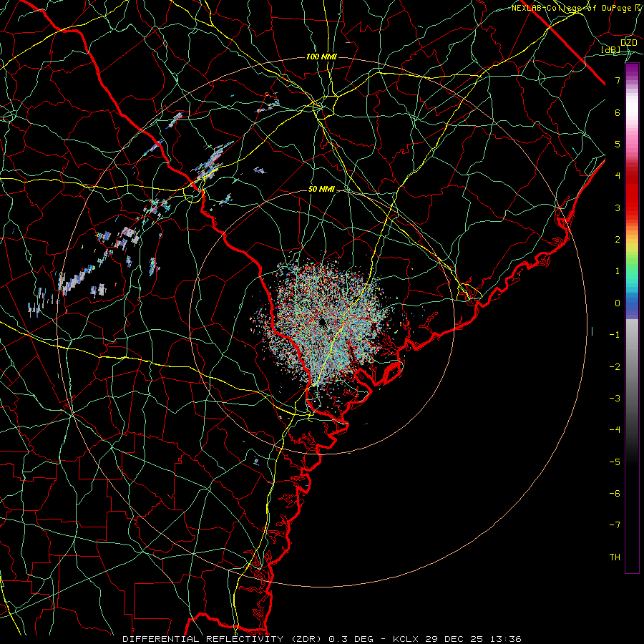Select the 6 dB tick label on scale
The image size is (644, 644).
(618, 112)
